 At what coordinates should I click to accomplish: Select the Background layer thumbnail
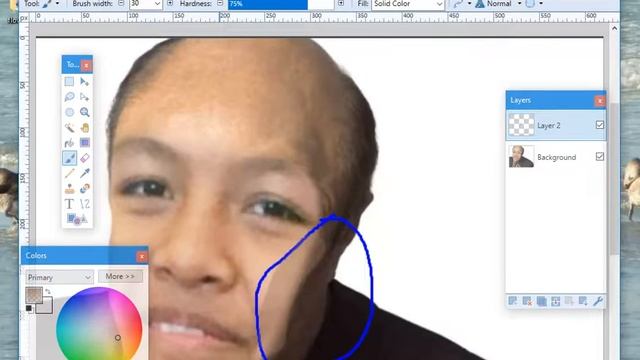(521, 156)
